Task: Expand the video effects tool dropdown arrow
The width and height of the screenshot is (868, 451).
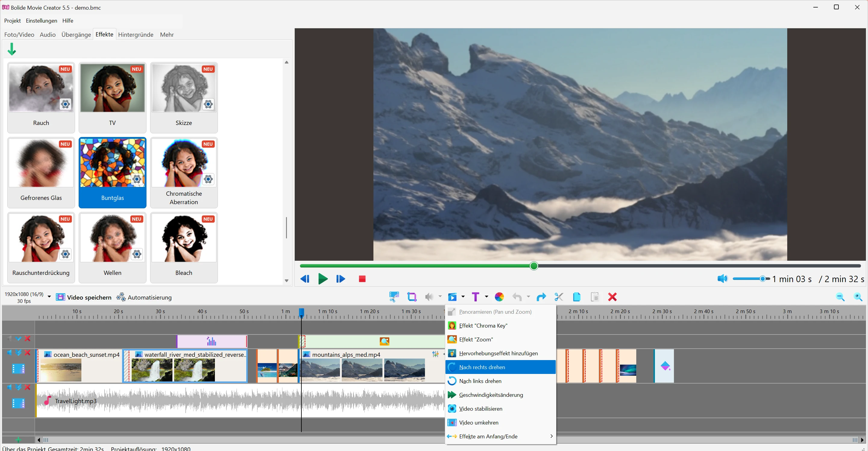Action: 463,297
